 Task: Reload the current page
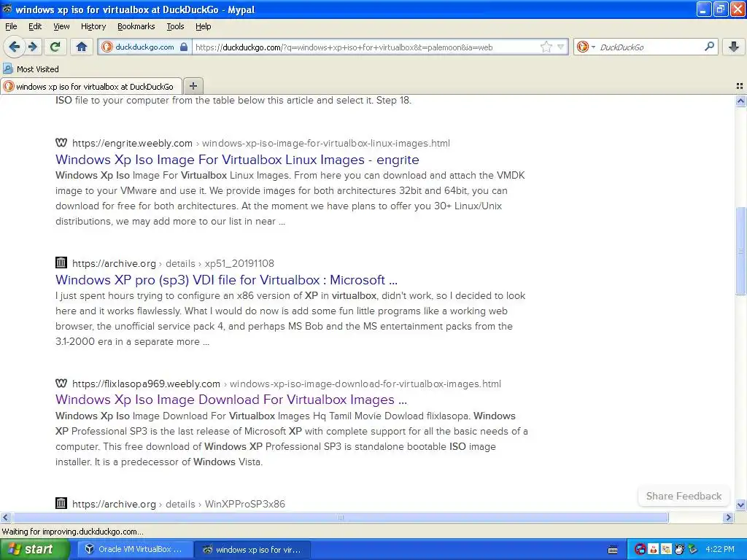[x=55, y=47]
